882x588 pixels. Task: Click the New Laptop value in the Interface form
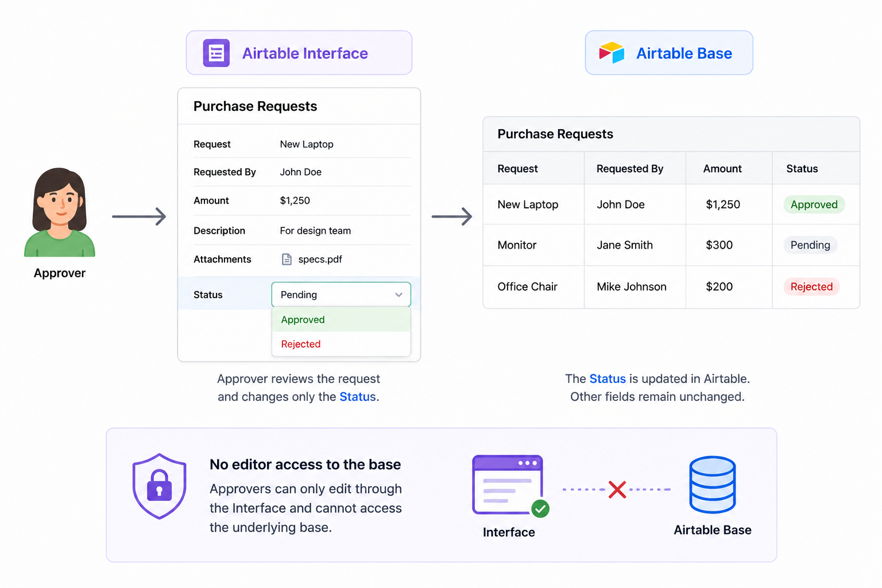[307, 144]
